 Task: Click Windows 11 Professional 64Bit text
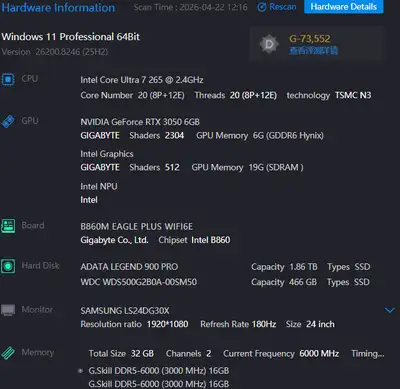[71, 37]
